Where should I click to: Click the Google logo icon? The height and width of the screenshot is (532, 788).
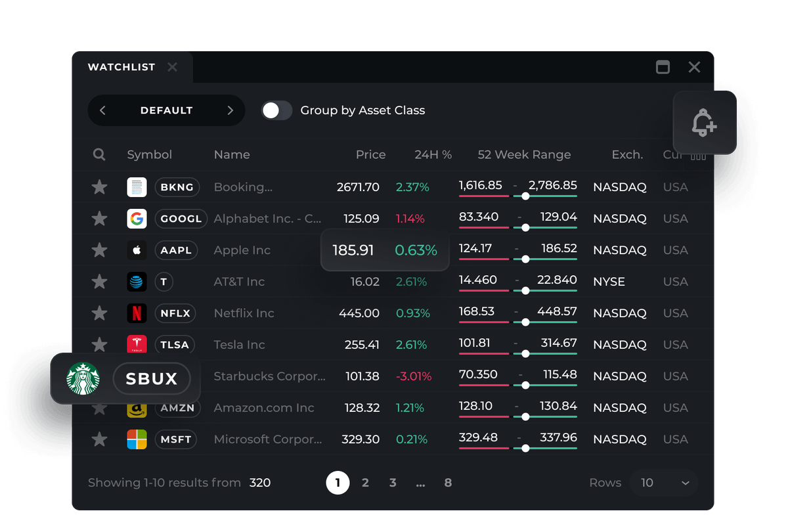[x=137, y=219]
